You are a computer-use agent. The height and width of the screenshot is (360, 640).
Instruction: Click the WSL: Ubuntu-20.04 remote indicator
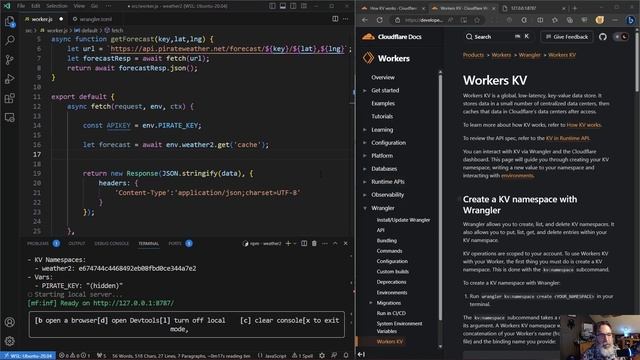[x=28, y=356]
